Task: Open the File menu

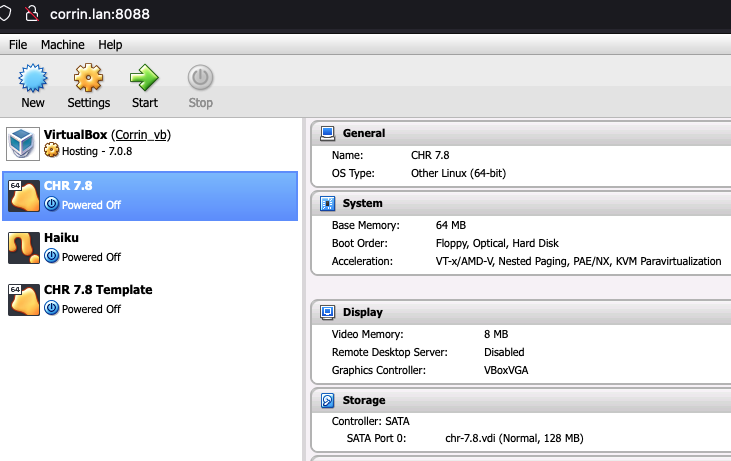Action: point(18,45)
